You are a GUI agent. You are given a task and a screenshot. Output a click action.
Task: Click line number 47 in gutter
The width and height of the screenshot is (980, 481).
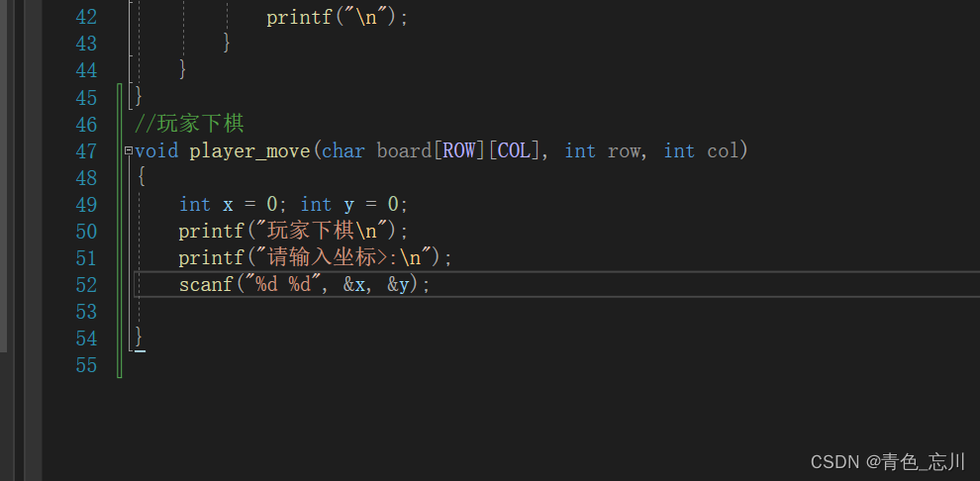point(86,151)
